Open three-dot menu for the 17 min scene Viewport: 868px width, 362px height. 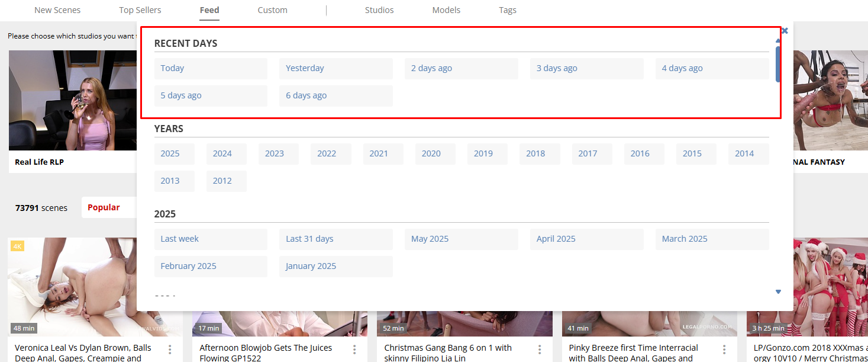[354, 350]
